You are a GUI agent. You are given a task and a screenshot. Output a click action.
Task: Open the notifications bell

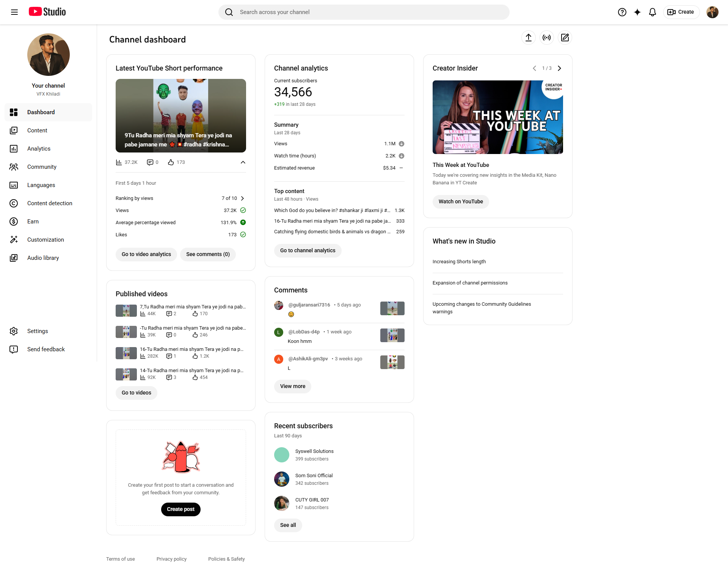pos(652,12)
